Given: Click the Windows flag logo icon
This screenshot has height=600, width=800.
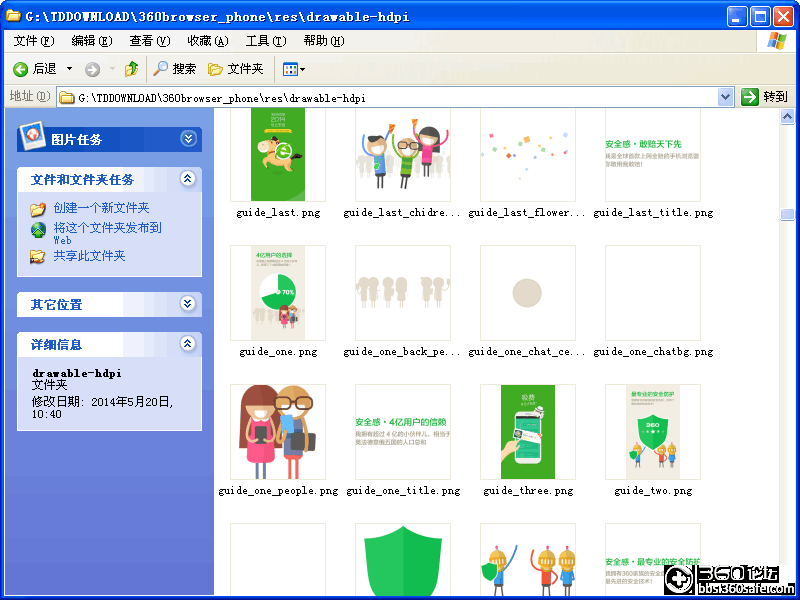Looking at the screenshot, I should pyautogui.click(x=775, y=42).
